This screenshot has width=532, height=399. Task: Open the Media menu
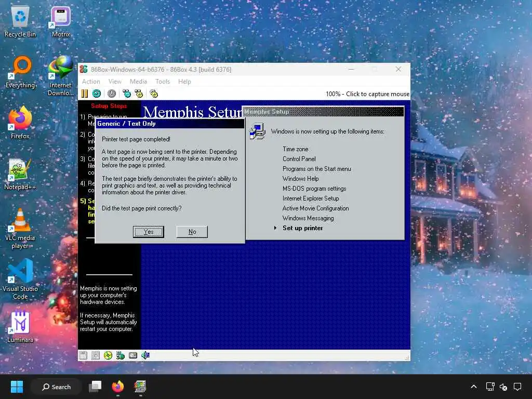coord(138,82)
